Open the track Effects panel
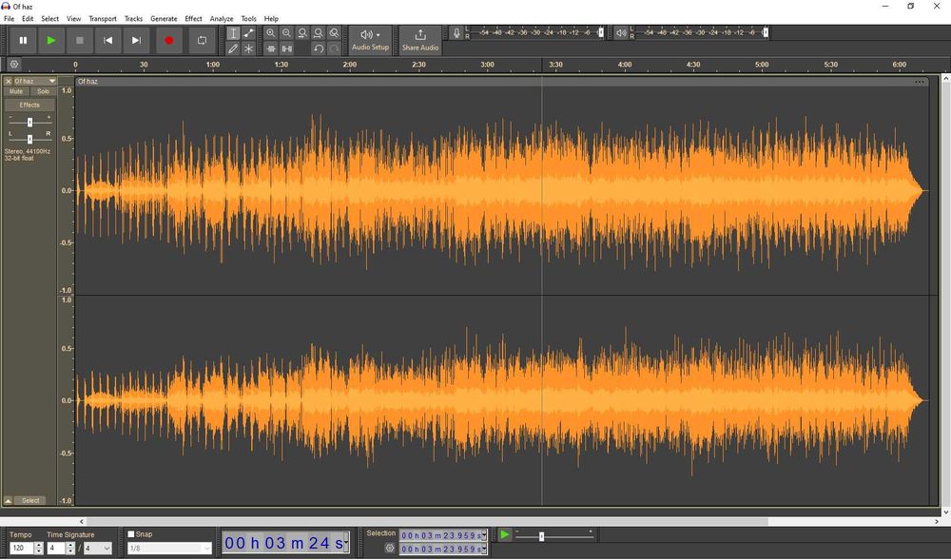The image size is (951, 560). [29, 105]
